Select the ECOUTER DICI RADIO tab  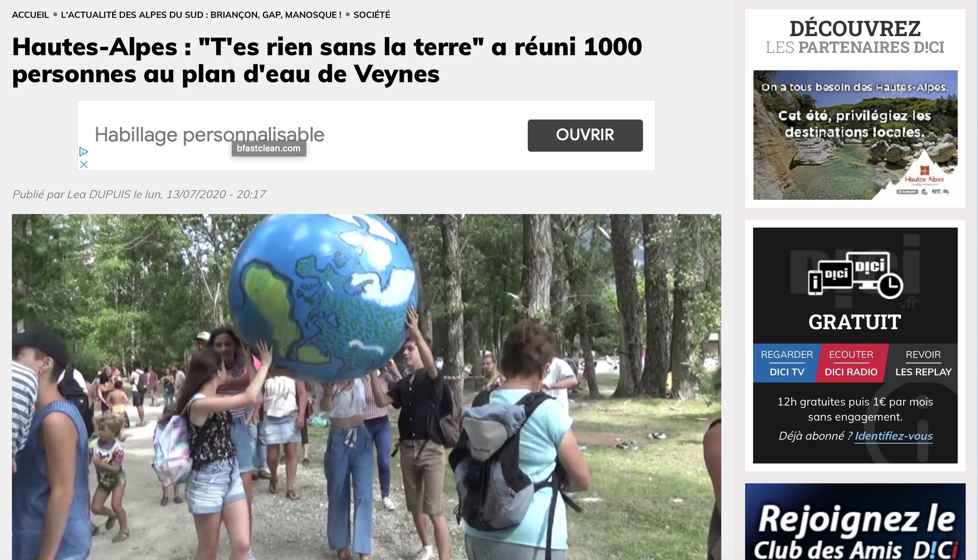click(x=851, y=363)
